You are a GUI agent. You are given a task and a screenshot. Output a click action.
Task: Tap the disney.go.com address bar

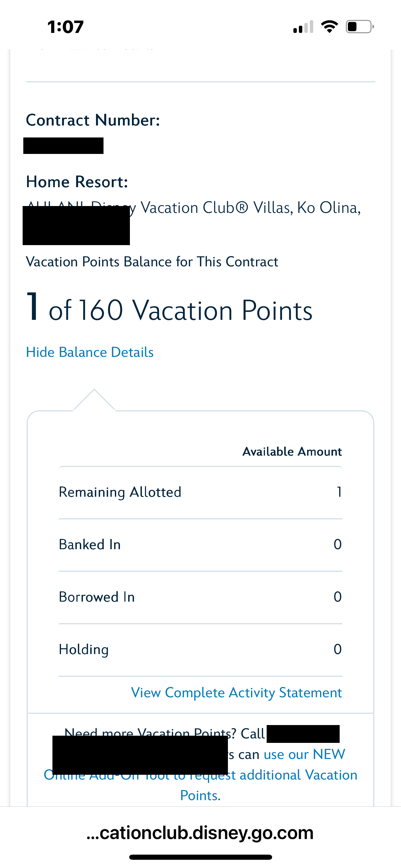pos(200,833)
